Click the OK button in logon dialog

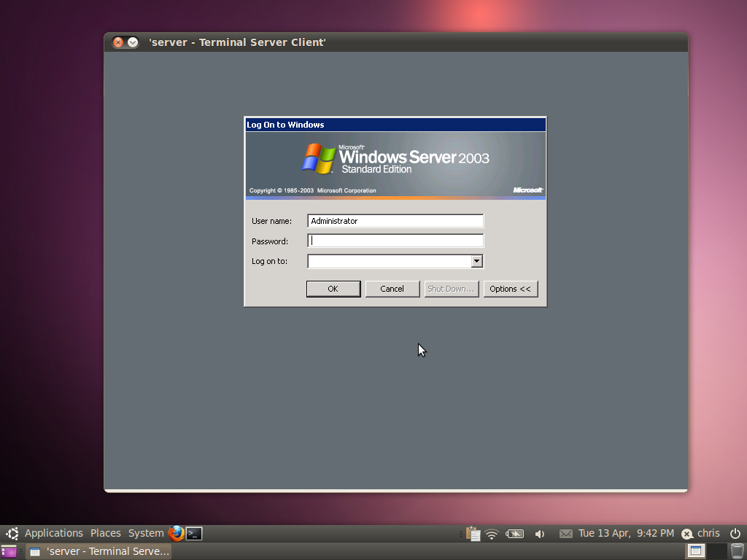coord(333,289)
